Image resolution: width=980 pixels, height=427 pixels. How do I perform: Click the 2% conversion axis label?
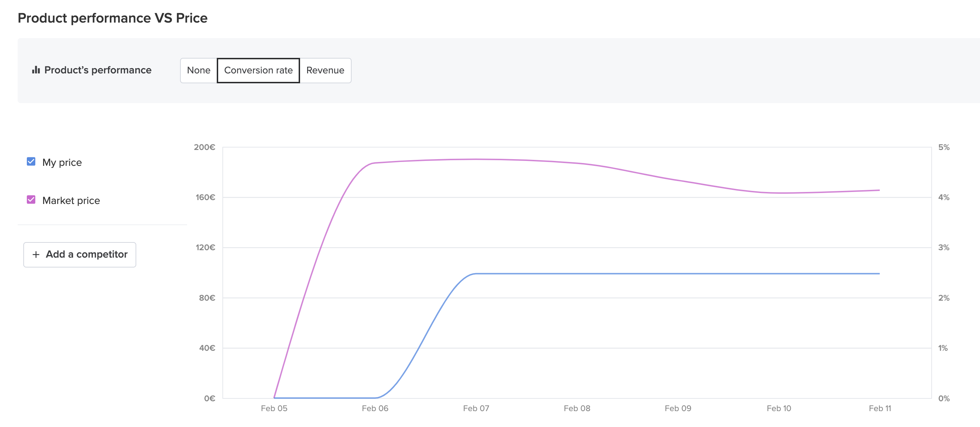coord(944,298)
